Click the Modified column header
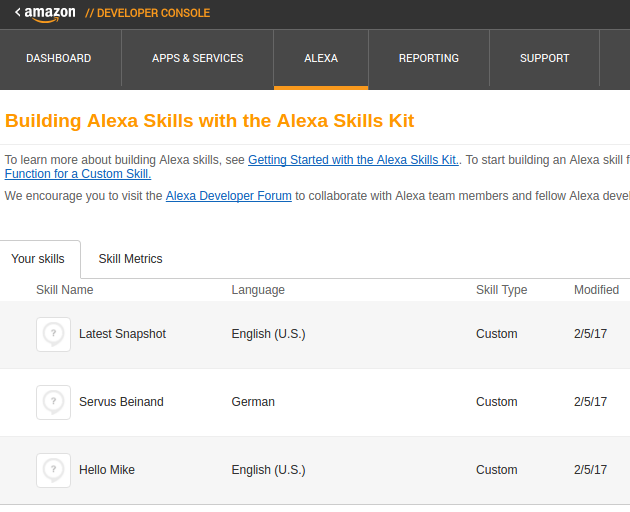The width and height of the screenshot is (630, 512). point(596,290)
